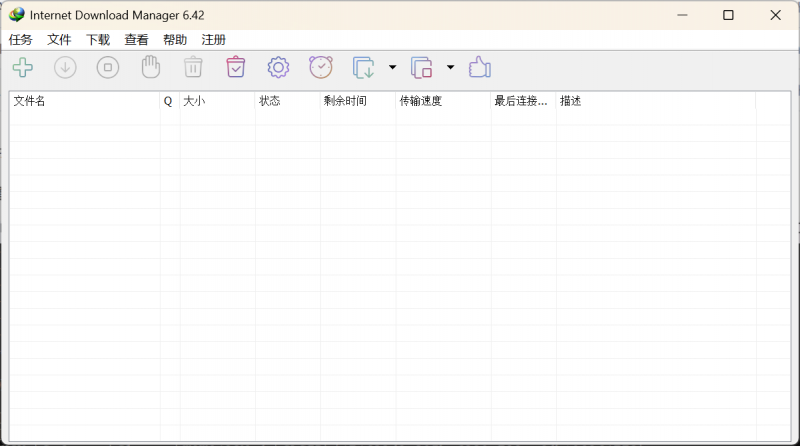Sort by the 传输速度 column header
The width and height of the screenshot is (800, 446).
click(443, 101)
